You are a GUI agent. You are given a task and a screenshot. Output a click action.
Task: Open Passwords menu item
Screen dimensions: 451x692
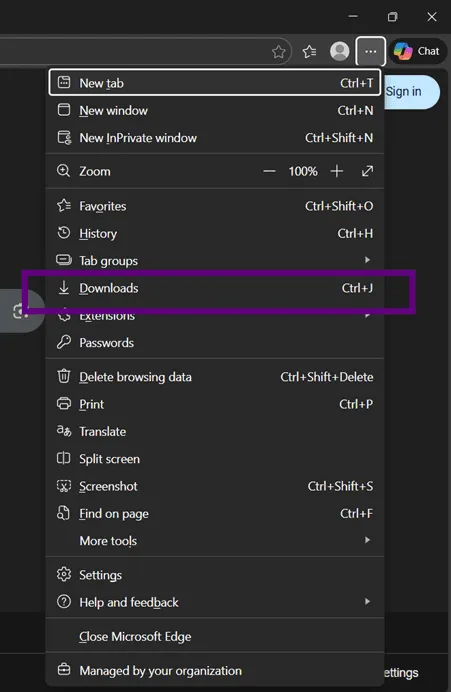click(215, 342)
